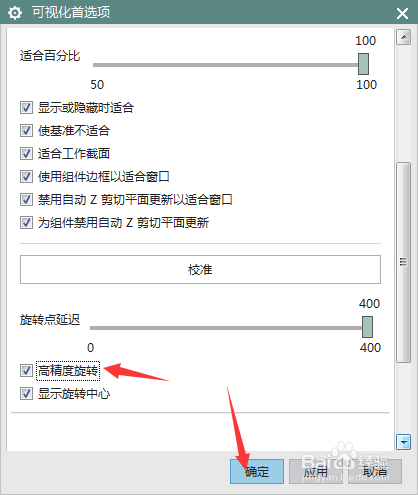The width and height of the screenshot is (418, 495).
Task: Click the 应用 button
Action: pyautogui.click(x=315, y=471)
